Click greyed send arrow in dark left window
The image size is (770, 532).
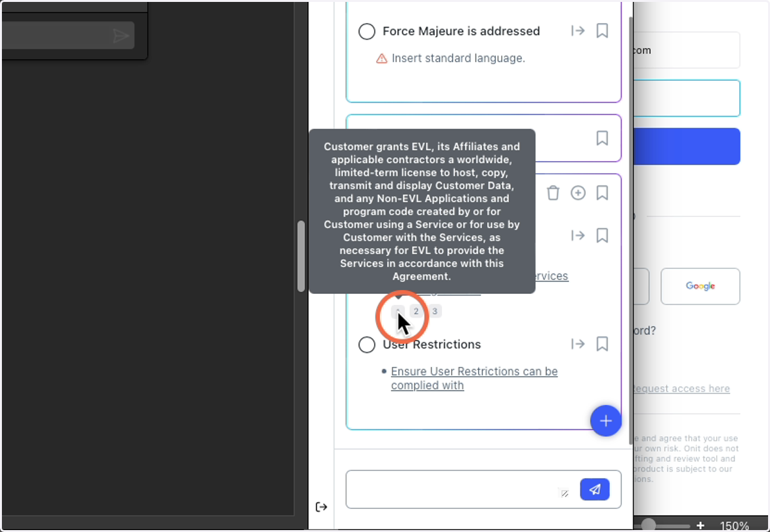pyautogui.click(x=121, y=36)
